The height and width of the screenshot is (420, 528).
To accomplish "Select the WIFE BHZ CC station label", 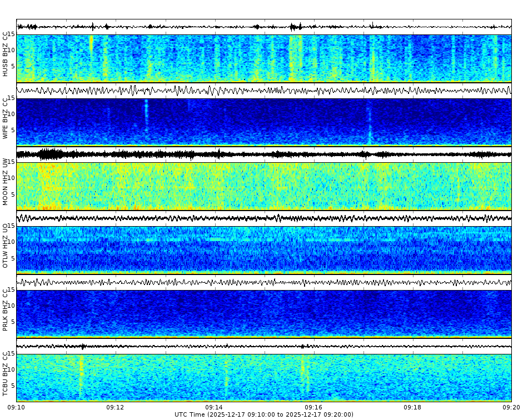I will click(x=4, y=117).
